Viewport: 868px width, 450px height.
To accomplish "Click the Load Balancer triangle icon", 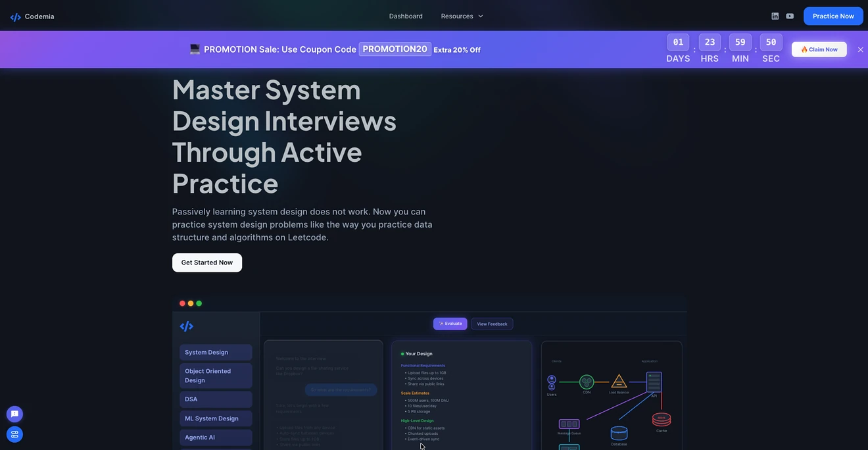I will pyautogui.click(x=619, y=381).
